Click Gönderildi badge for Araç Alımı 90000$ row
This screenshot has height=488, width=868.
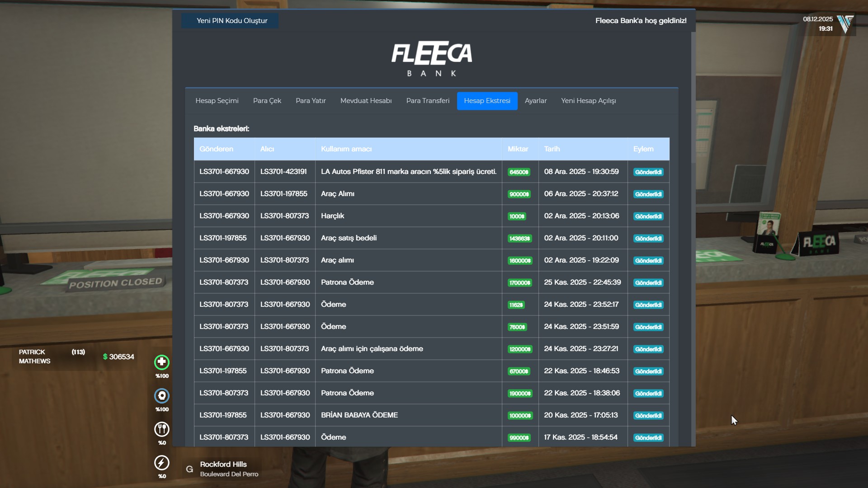tap(648, 194)
